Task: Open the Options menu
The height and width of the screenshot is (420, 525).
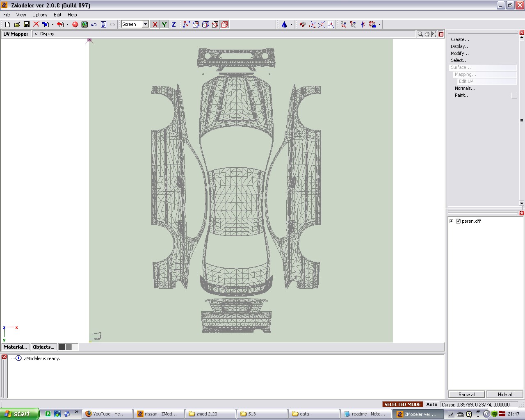Action: point(40,15)
